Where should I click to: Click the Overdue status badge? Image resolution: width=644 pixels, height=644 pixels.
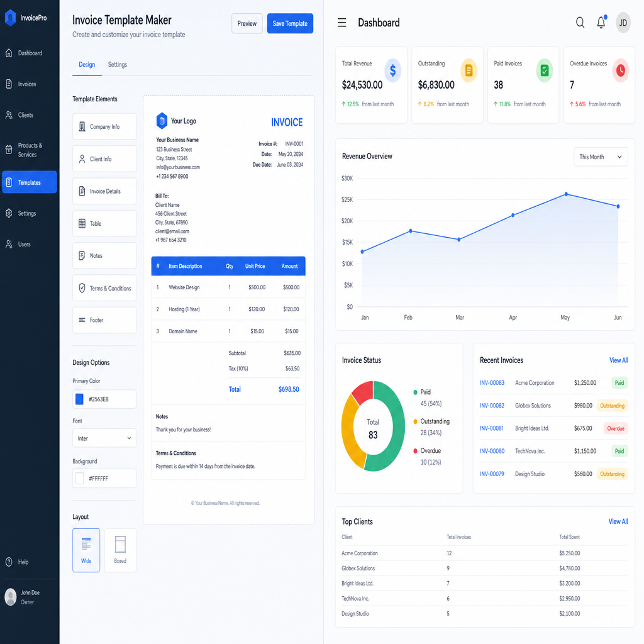[616, 428]
